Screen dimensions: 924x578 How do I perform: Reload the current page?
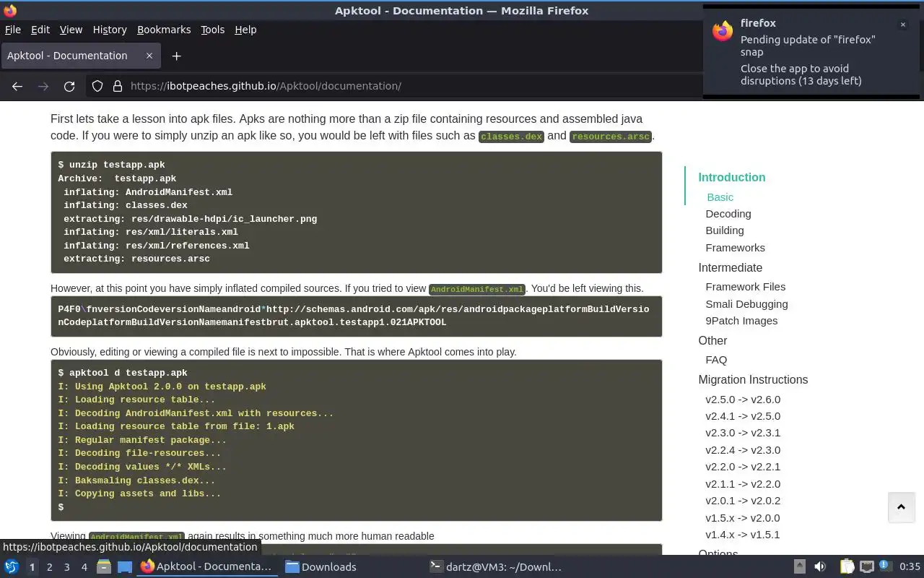click(69, 86)
